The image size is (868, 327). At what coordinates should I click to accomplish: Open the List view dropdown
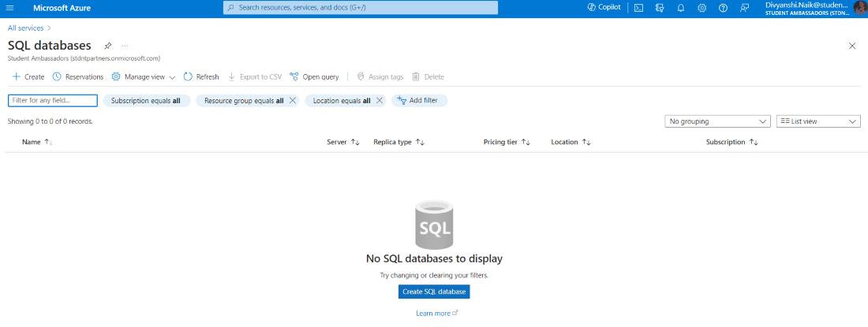(818, 121)
